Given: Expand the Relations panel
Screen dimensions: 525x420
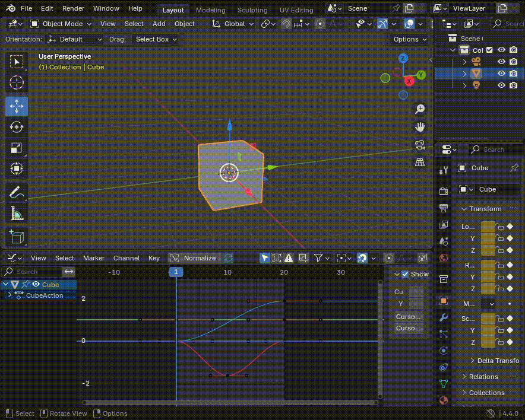Looking at the screenshot, I should click(483, 377).
